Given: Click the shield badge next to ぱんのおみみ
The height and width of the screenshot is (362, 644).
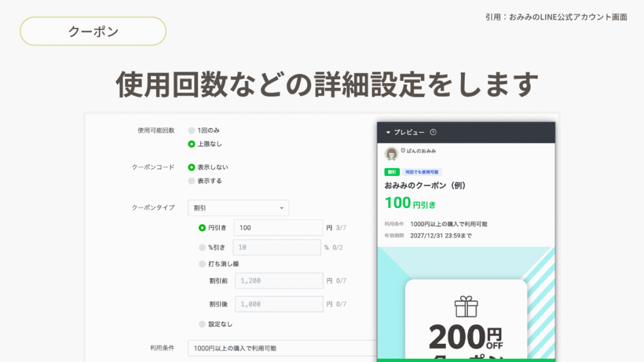Looking at the screenshot, I should point(403,151).
